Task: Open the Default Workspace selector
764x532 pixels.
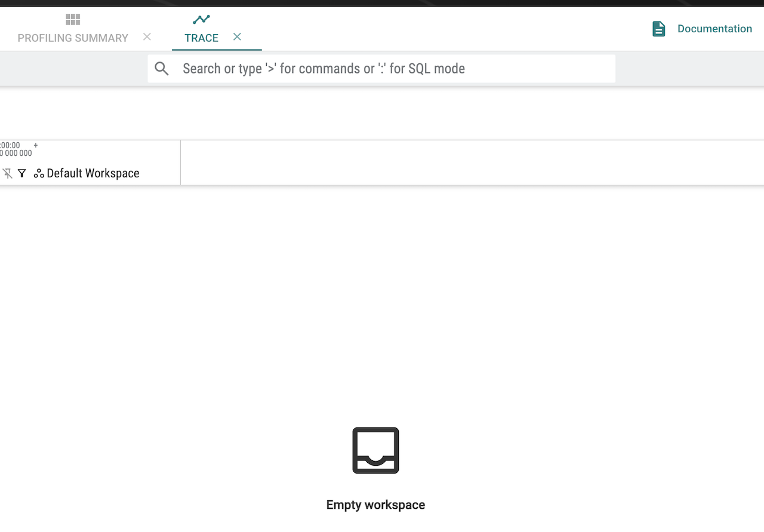Action: point(93,173)
